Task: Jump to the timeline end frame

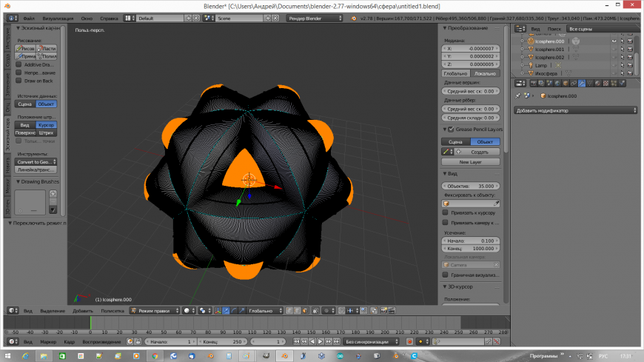Action: click(x=337, y=341)
